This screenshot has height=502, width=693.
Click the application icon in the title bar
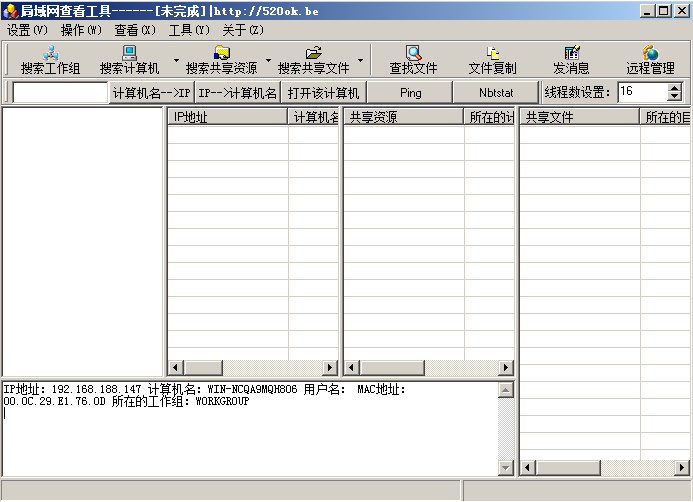[10, 11]
